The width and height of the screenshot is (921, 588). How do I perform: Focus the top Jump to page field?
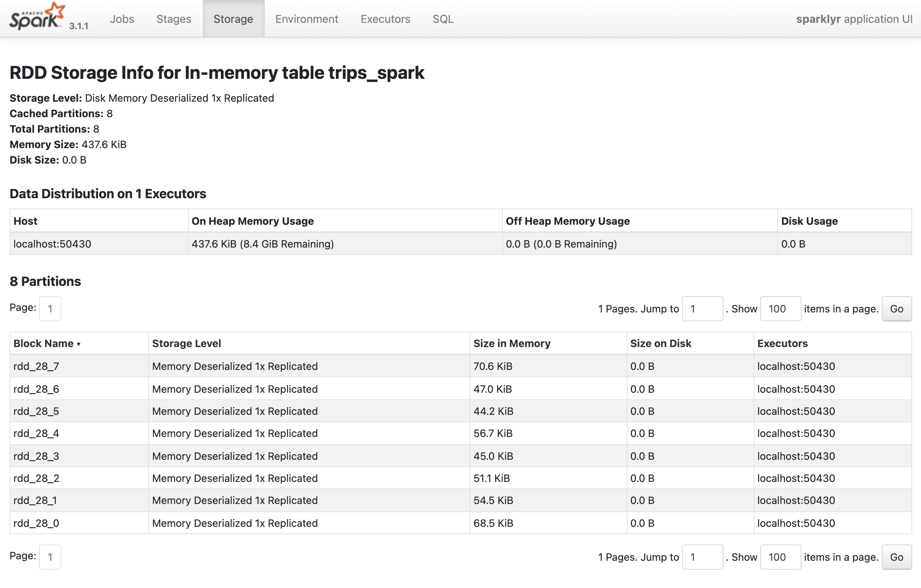[x=702, y=309]
